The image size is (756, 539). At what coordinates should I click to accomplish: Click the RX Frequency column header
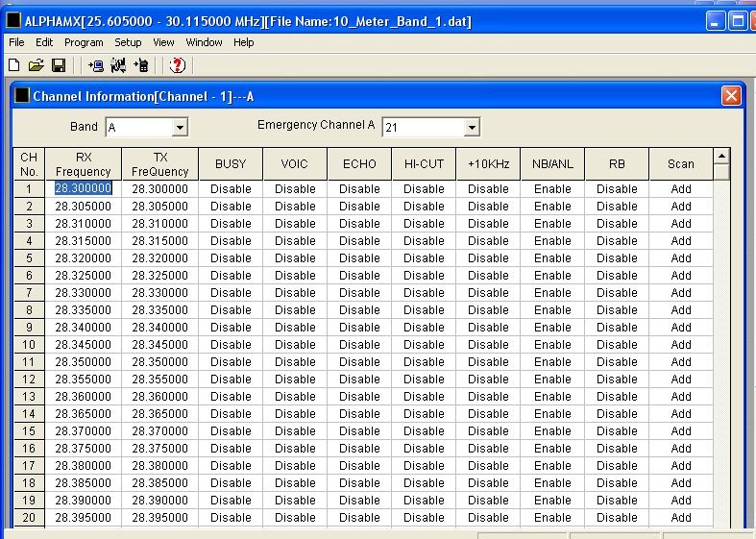click(83, 163)
